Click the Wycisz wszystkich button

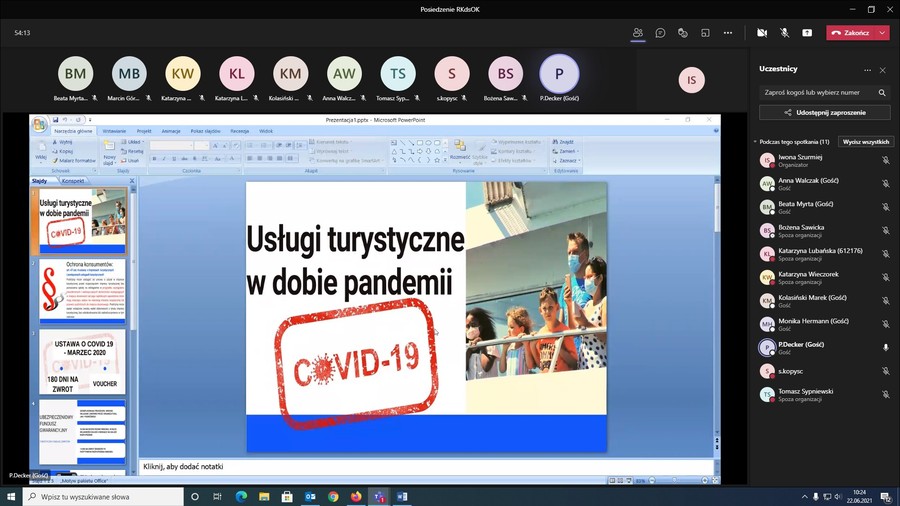(865, 142)
